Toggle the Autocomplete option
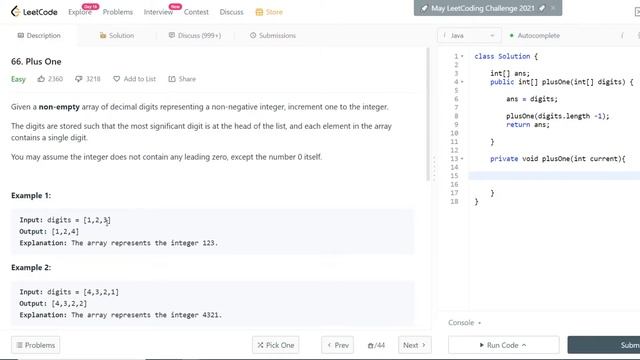Viewport: 640px width, 360px height. [535, 36]
